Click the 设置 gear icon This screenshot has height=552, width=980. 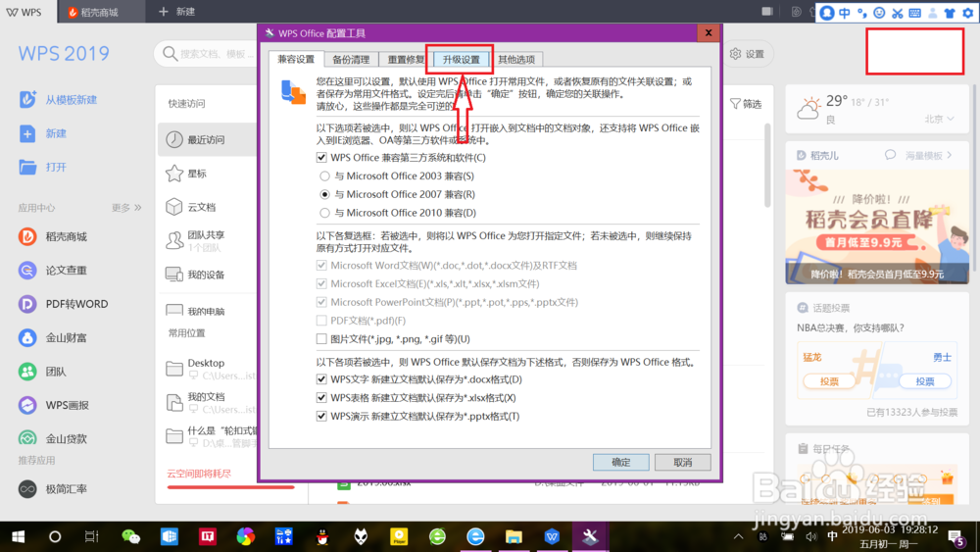(736, 54)
